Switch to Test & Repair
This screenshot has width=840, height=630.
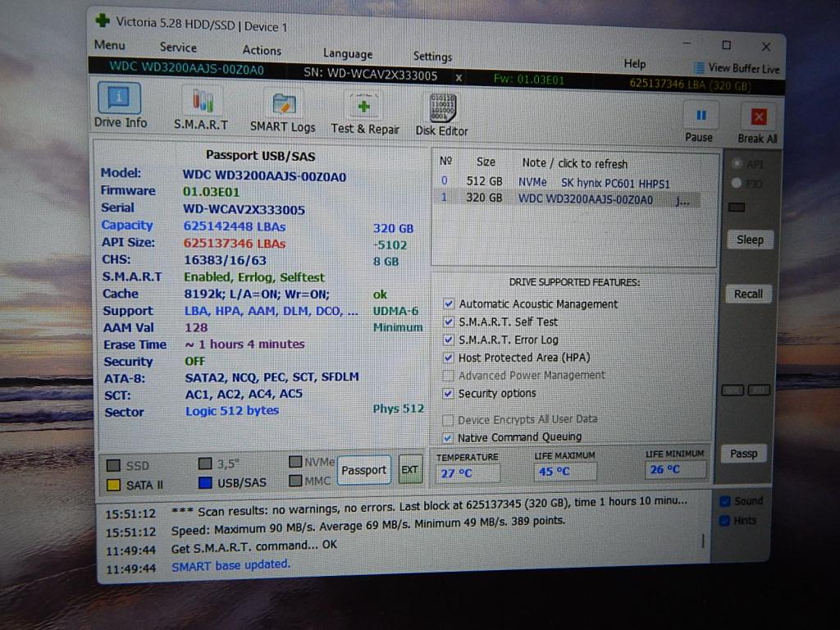click(364, 114)
